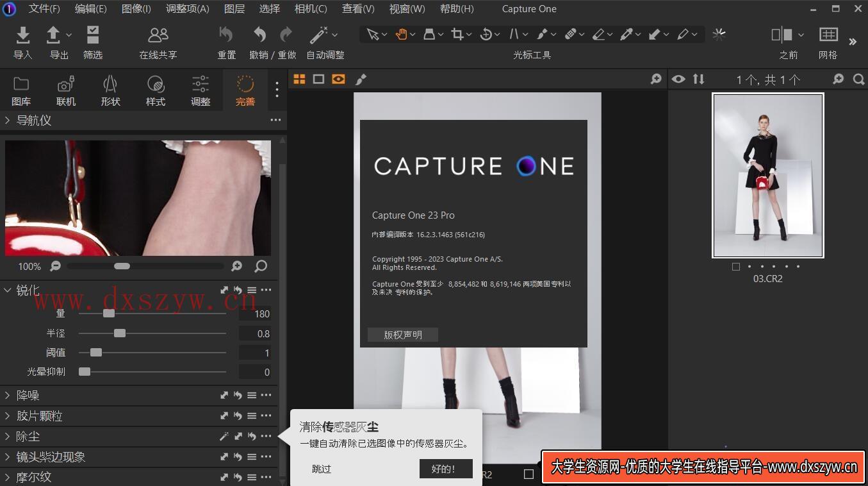Click the 自动调整 magic wand icon

tap(319, 35)
